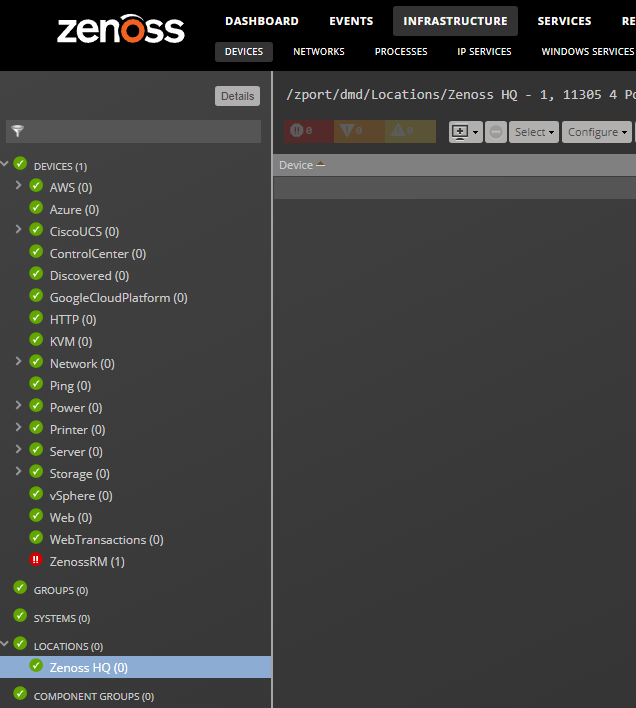Click green status check beside GoogleCloudPlatform
Image resolution: width=636 pixels, height=708 pixels.
click(x=36, y=296)
